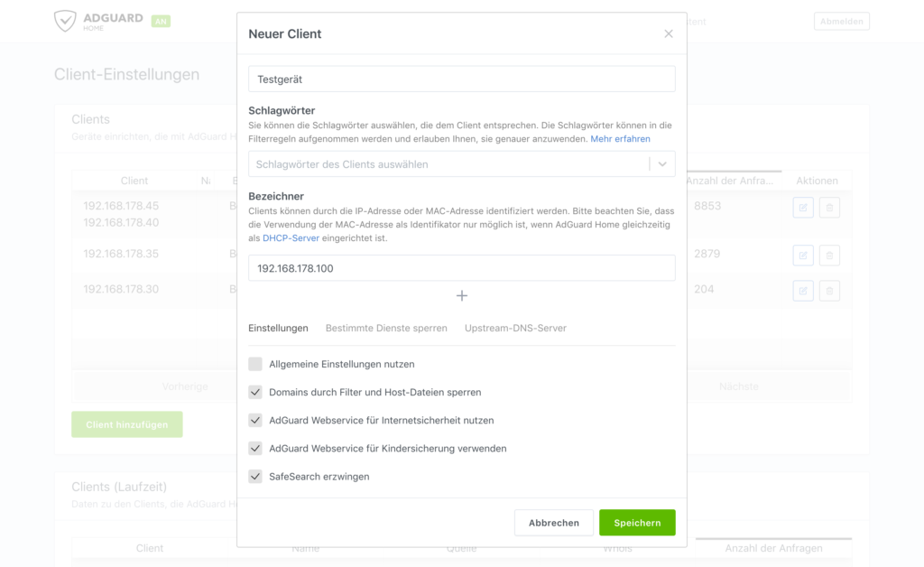Focus the IP address field 192.168.178.100
Image resolution: width=924 pixels, height=567 pixels.
tap(461, 268)
